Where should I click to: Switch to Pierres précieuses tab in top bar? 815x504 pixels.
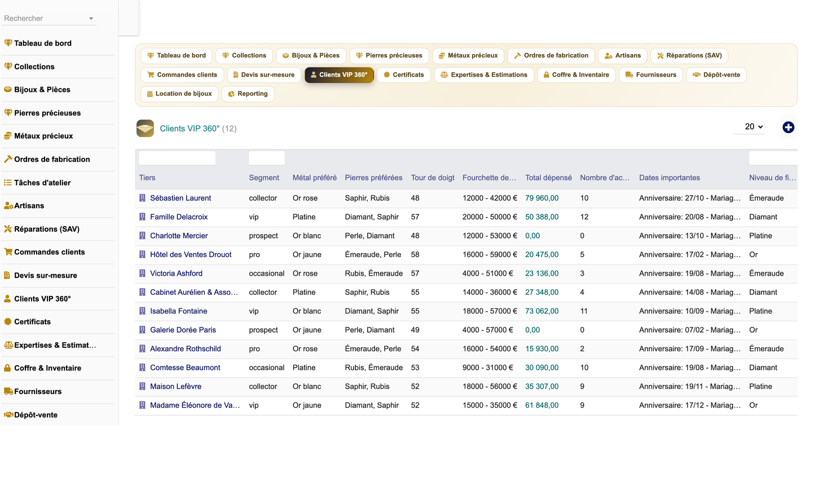pyautogui.click(x=389, y=55)
